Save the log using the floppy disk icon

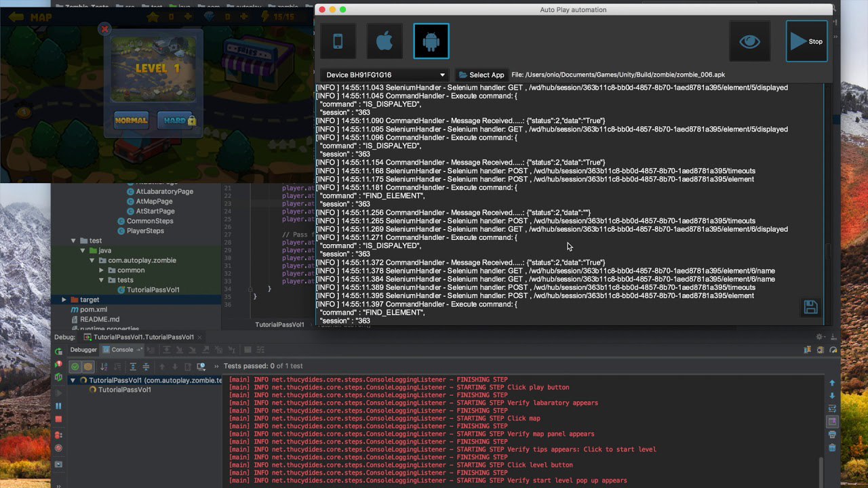pos(810,307)
